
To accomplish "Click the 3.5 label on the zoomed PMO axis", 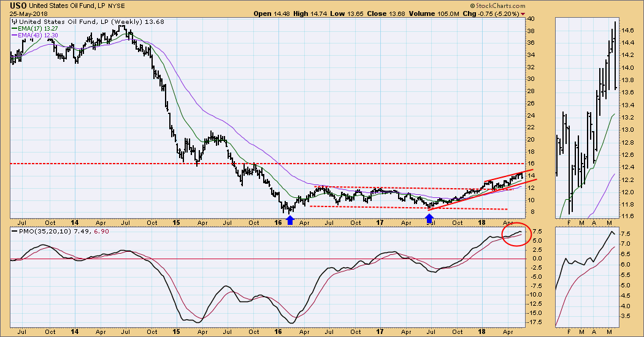I will click(626, 316).
